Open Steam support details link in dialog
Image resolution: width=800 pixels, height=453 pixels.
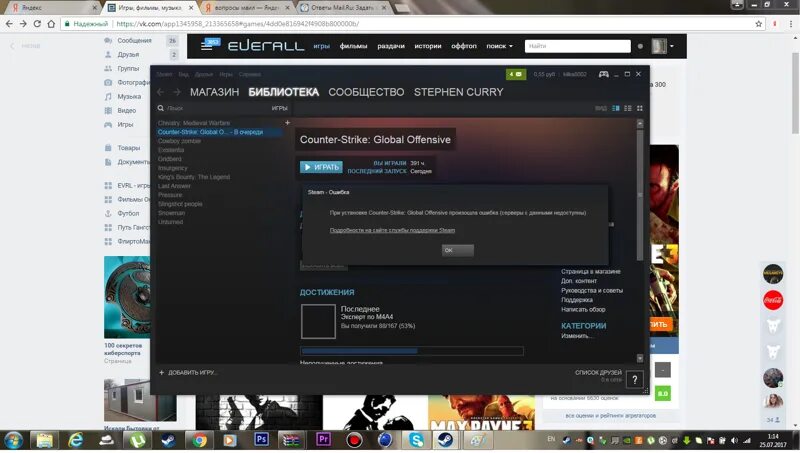point(392,230)
